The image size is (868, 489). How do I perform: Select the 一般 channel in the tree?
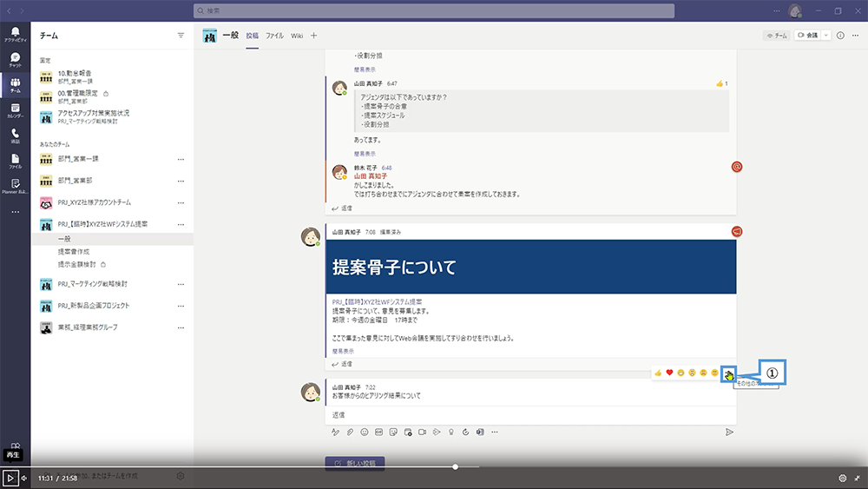click(113, 239)
